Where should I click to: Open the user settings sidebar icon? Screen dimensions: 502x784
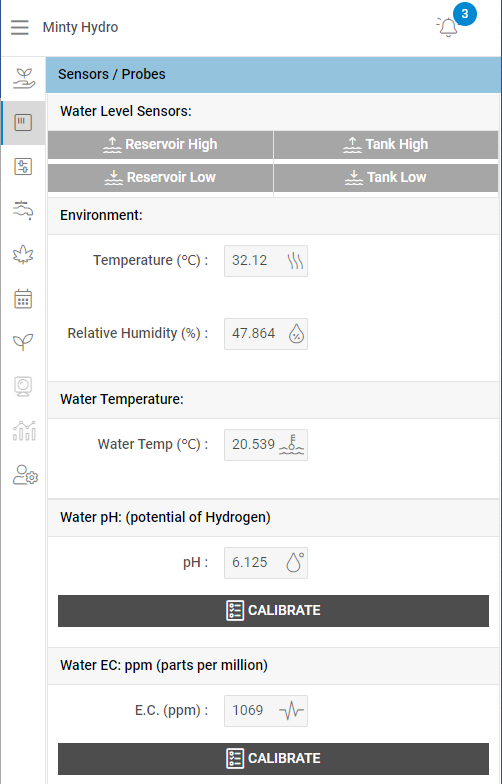25,475
